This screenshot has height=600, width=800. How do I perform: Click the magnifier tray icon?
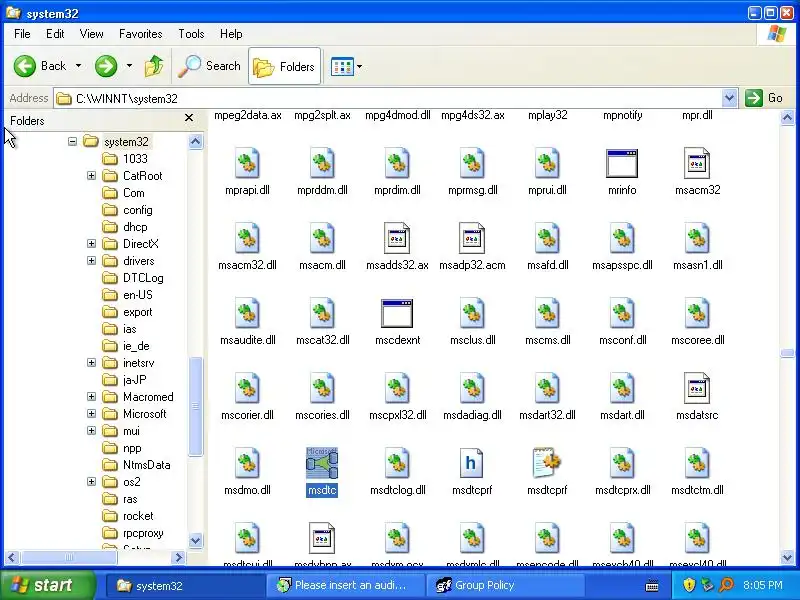click(726, 585)
